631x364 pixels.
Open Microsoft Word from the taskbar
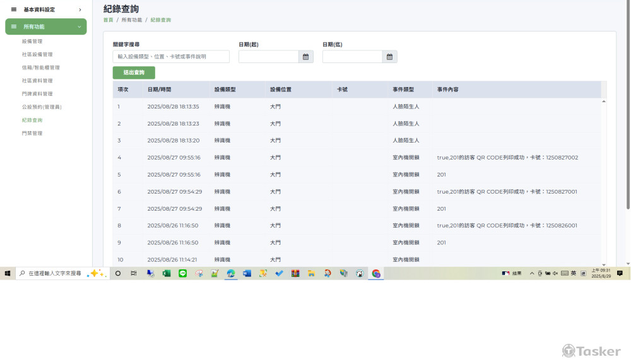(247, 273)
